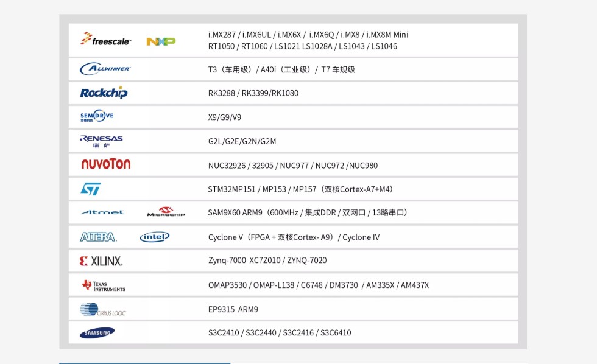Viewport: 597px width, 364px height.
Task: Click the Texas Instruments logo
Action: [x=104, y=285]
